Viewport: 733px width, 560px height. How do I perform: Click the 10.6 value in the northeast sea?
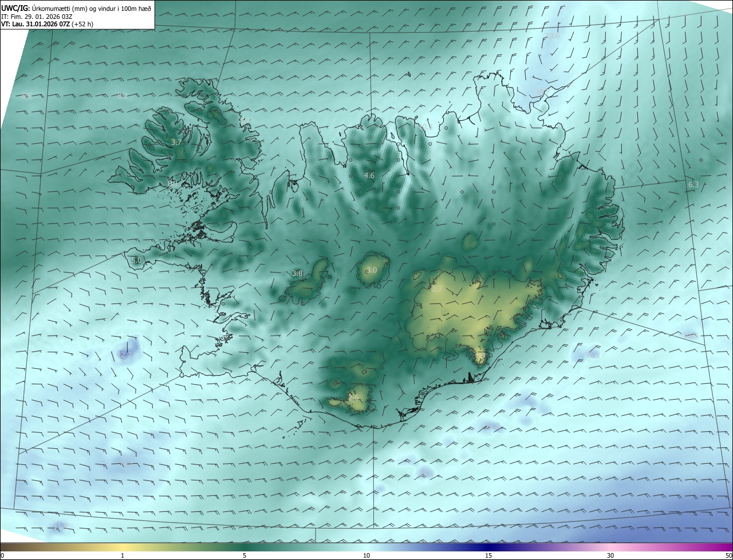[x=553, y=36]
